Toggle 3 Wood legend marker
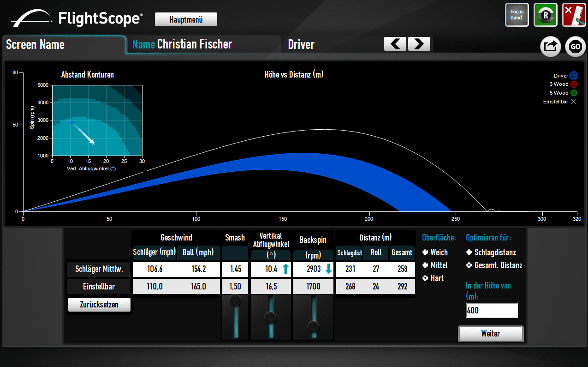 point(573,84)
